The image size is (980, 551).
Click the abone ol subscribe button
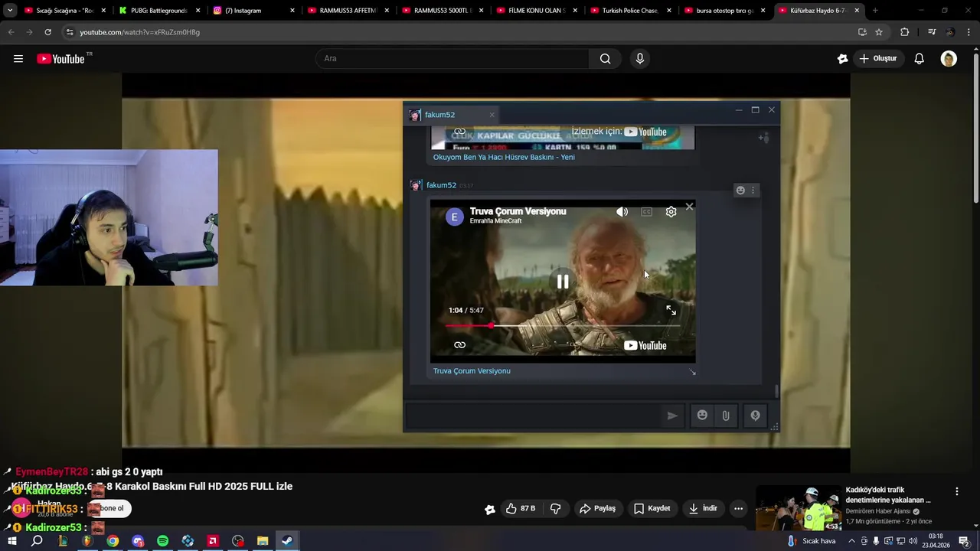pyautogui.click(x=112, y=508)
